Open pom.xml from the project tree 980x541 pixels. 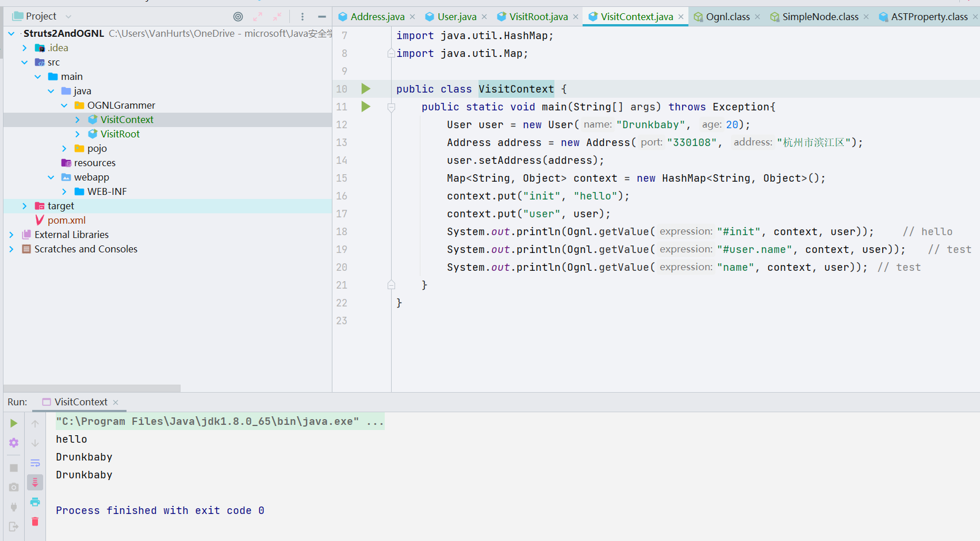tap(66, 220)
